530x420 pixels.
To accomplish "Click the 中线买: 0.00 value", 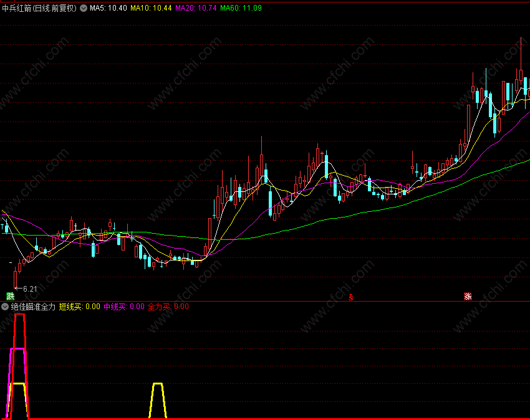I will coord(124,307).
